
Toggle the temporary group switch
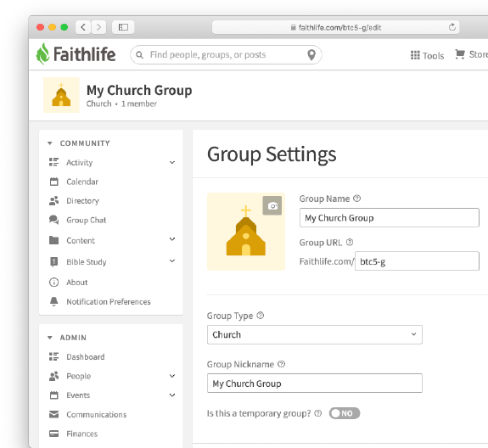point(345,413)
